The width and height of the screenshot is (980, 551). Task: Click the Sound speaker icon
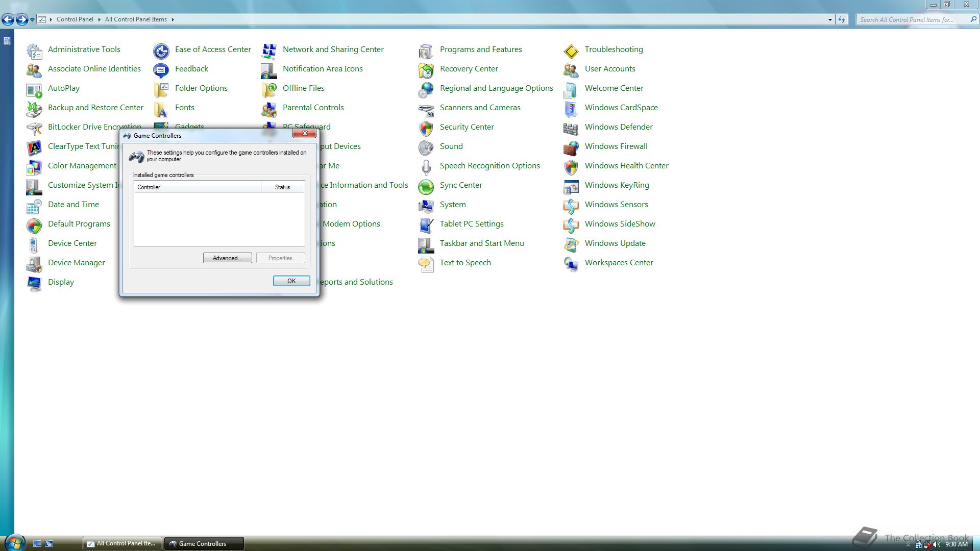coord(426,148)
